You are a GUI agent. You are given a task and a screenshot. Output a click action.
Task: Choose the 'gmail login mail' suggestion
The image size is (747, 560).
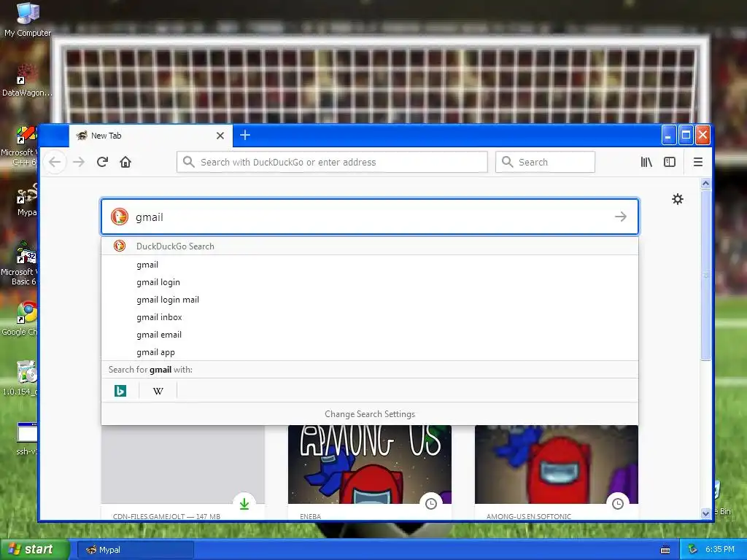(370, 300)
